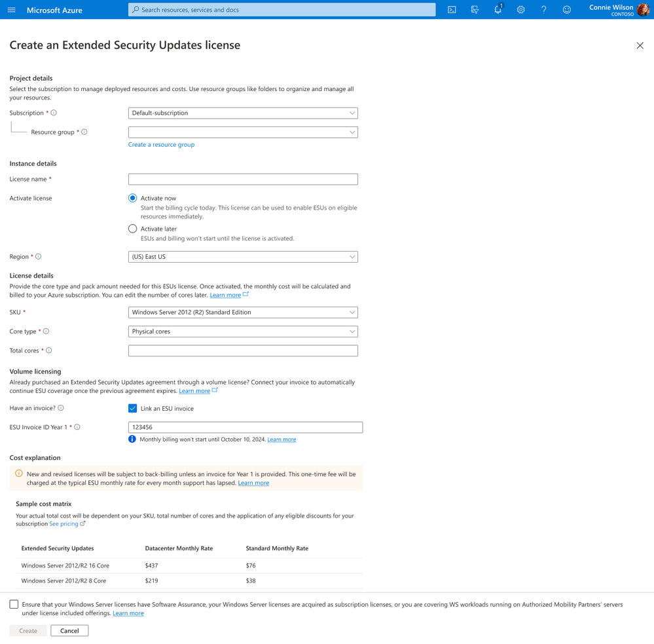The image size is (654, 644).
Task: Click external link icon after See pricing
Action: coord(82,523)
